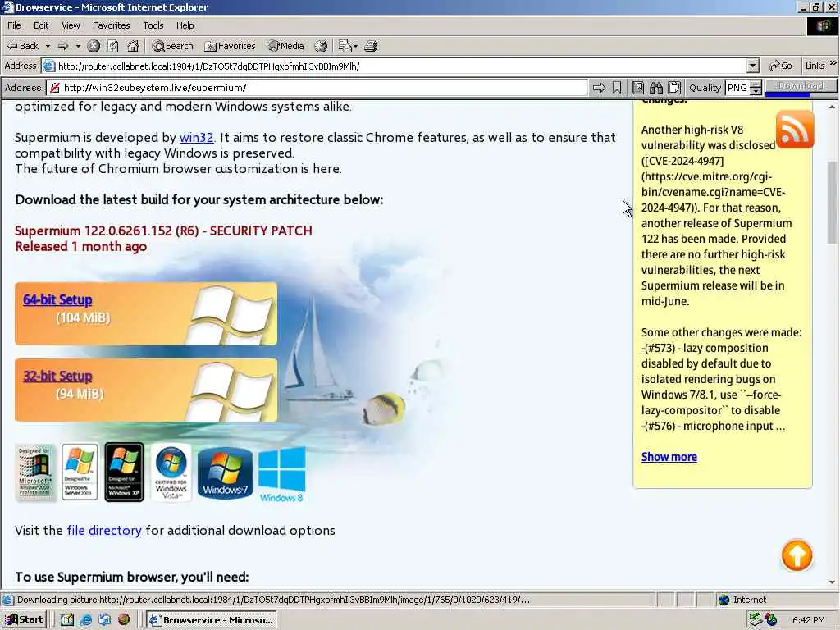
Task: Open the Search pane from toolbar
Action: click(x=172, y=46)
